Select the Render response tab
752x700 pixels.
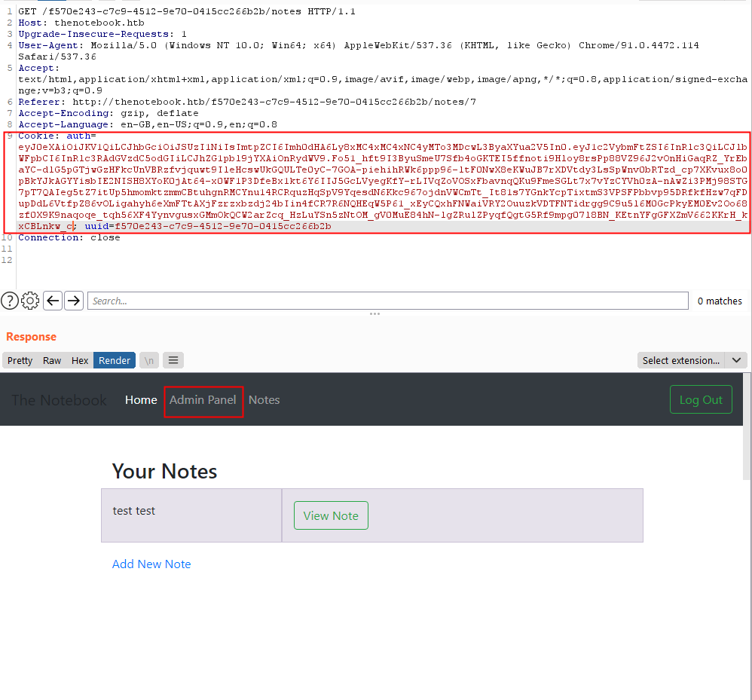point(115,360)
